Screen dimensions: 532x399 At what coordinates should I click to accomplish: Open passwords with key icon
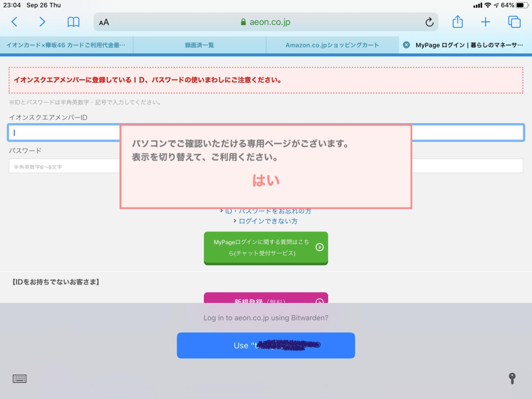[512, 379]
